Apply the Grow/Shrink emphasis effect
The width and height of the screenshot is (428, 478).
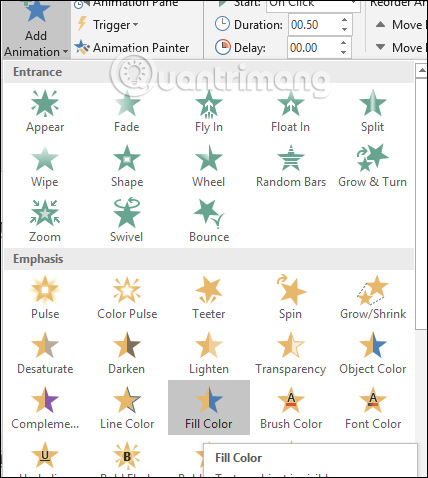pos(372,298)
